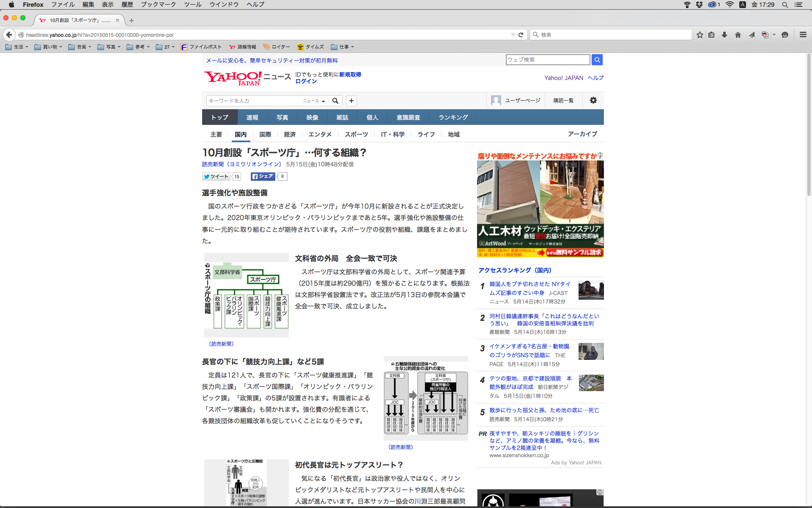The height and width of the screenshot is (508, 812).
Task: Open the Firefox downloads arrow icon
Action: point(724,35)
